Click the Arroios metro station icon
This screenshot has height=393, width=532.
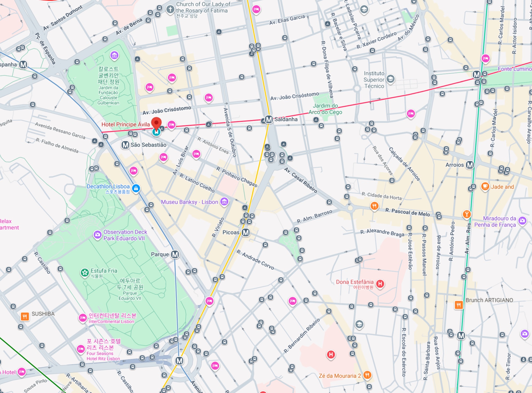[470, 165]
